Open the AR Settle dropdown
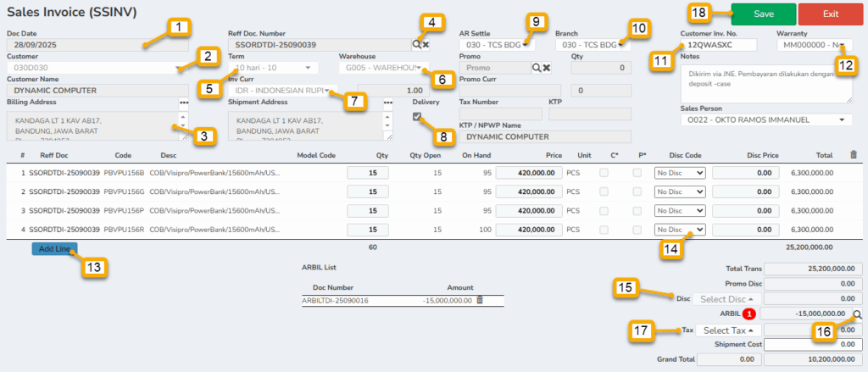This screenshot has width=868, height=372. tap(495, 44)
